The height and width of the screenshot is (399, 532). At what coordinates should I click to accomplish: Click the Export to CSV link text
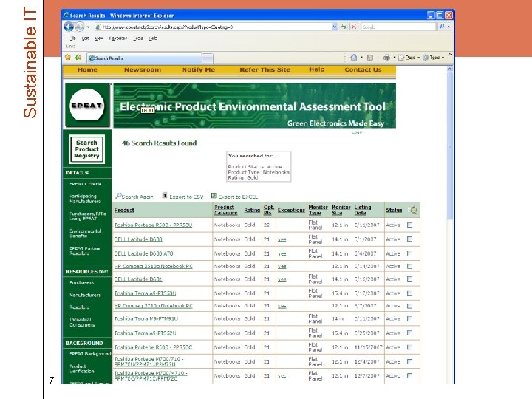(186, 197)
